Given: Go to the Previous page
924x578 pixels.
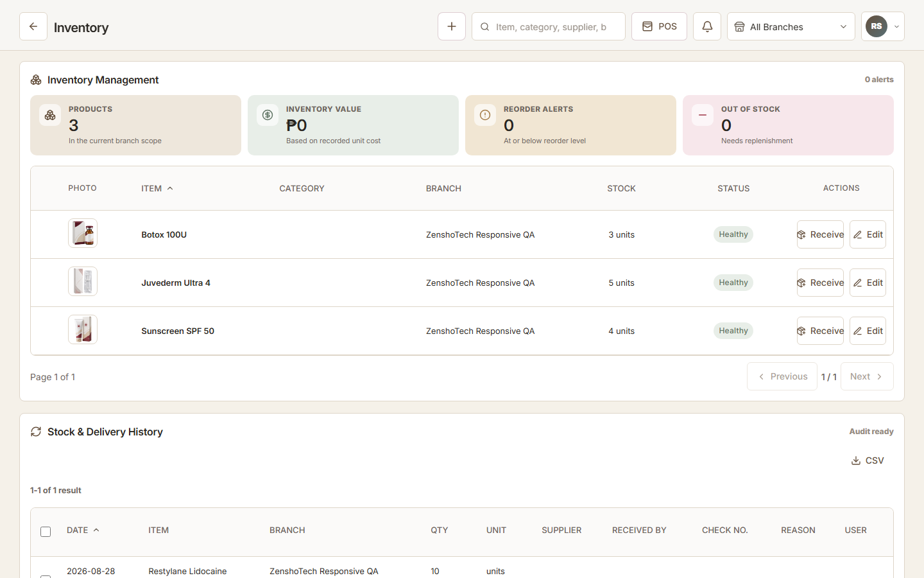Looking at the screenshot, I should pyautogui.click(x=782, y=376).
